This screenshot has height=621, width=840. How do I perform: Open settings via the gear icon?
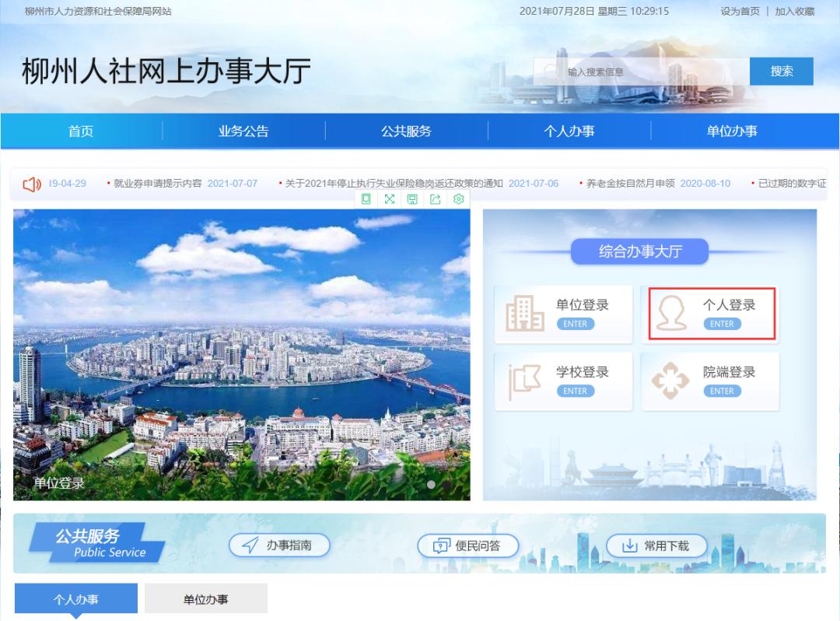(459, 198)
